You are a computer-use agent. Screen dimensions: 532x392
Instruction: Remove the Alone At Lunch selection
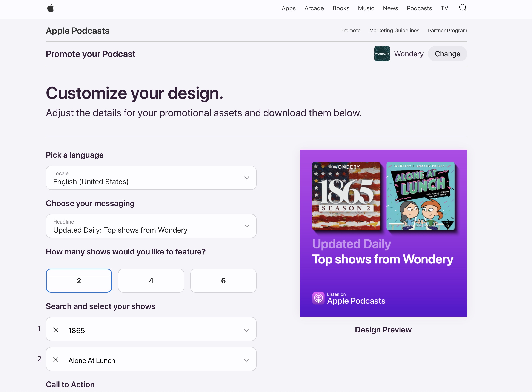[x=56, y=360]
